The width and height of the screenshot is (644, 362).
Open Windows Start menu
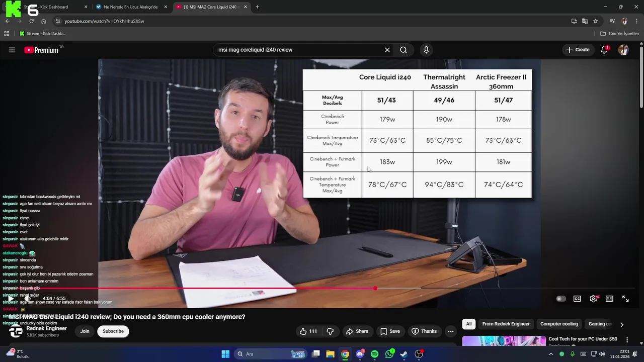[225, 354]
